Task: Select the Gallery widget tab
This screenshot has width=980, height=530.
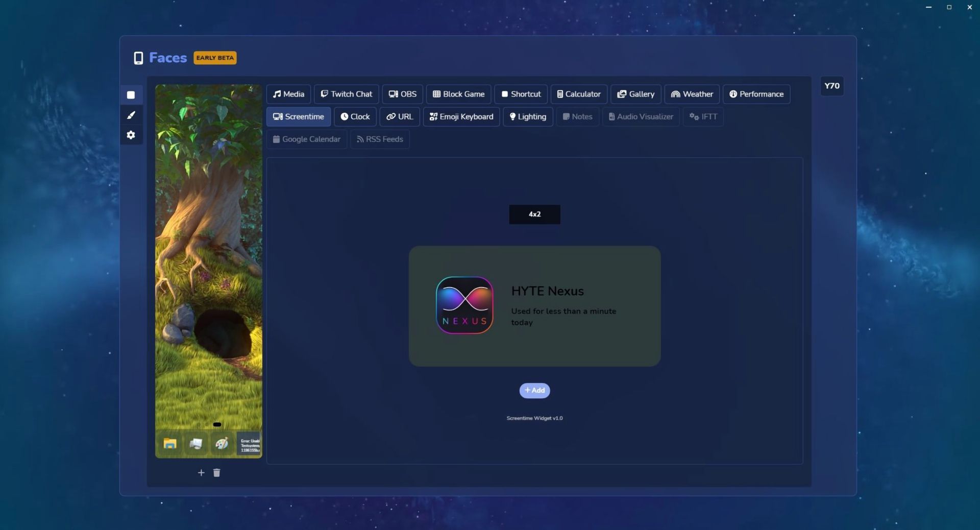Action: pyautogui.click(x=636, y=94)
